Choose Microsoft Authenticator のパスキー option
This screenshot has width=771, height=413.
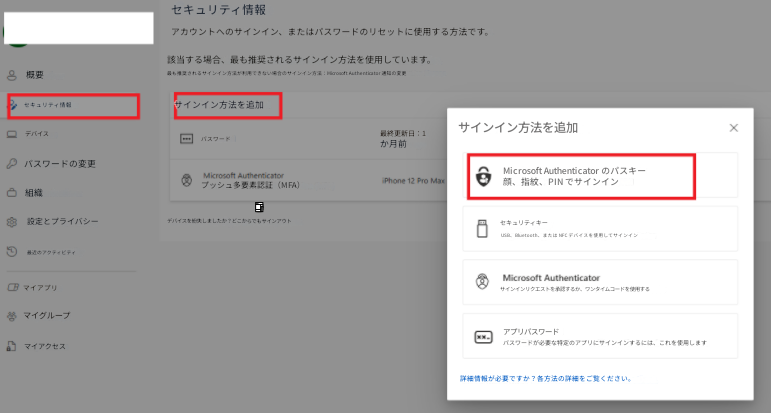600,176
